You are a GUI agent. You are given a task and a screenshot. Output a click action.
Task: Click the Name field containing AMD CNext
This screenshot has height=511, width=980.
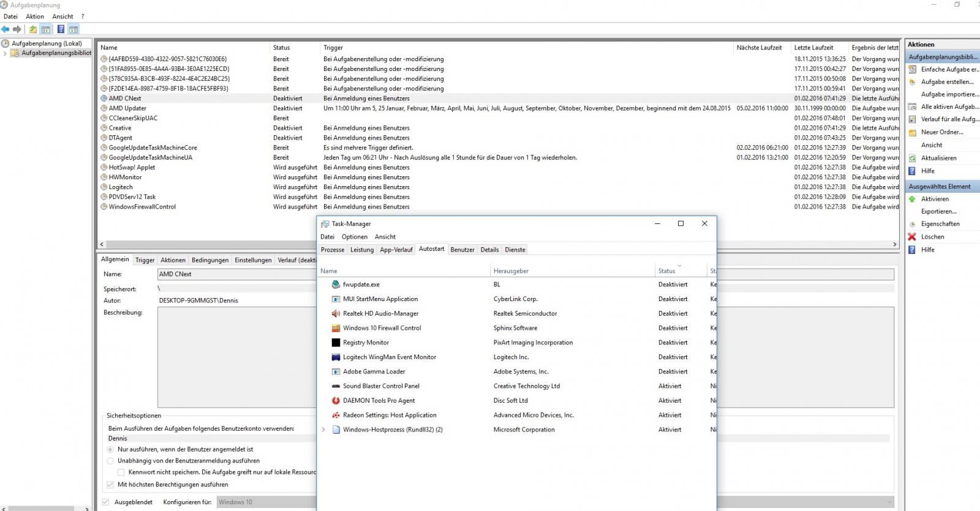(526, 274)
